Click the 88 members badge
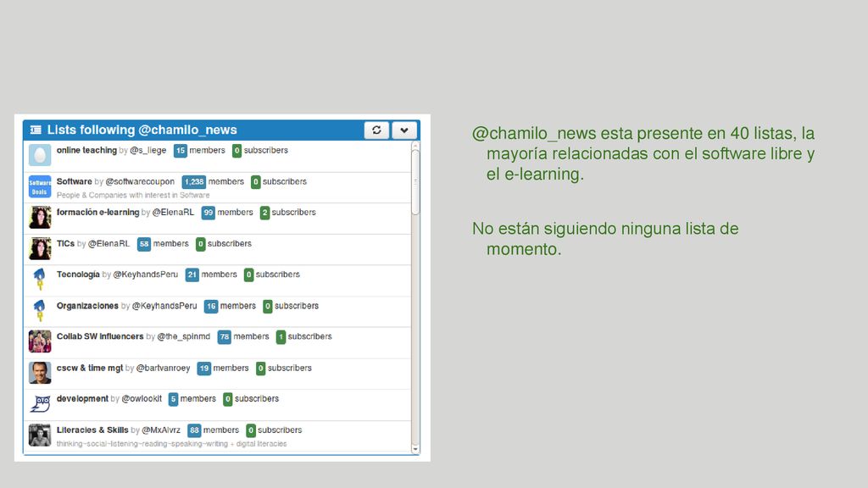868x488 pixels. (x=194, y=430)
